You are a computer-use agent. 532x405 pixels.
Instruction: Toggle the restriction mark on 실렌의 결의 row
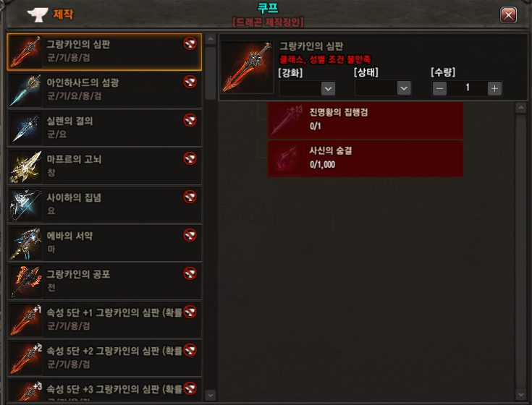[x=190, y=120]
